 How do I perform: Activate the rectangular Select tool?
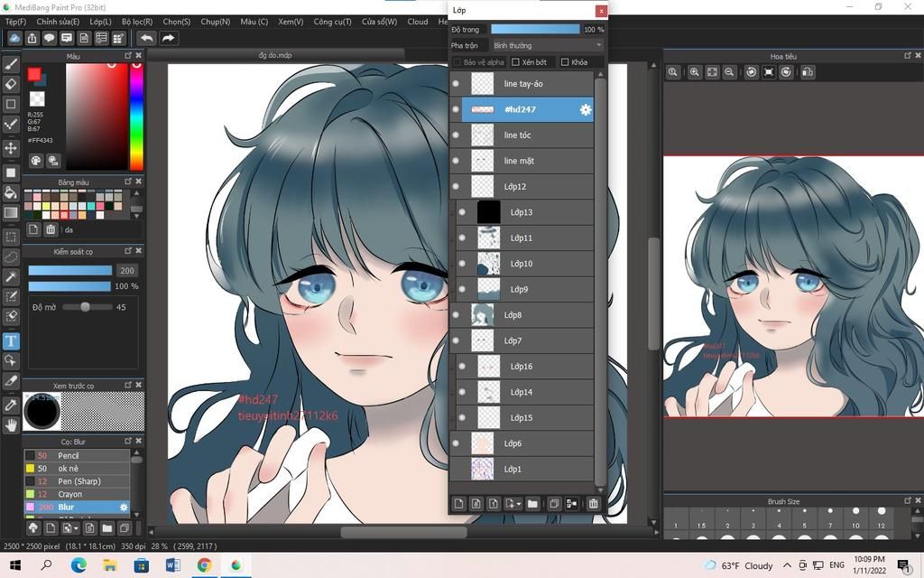point(11,238)
